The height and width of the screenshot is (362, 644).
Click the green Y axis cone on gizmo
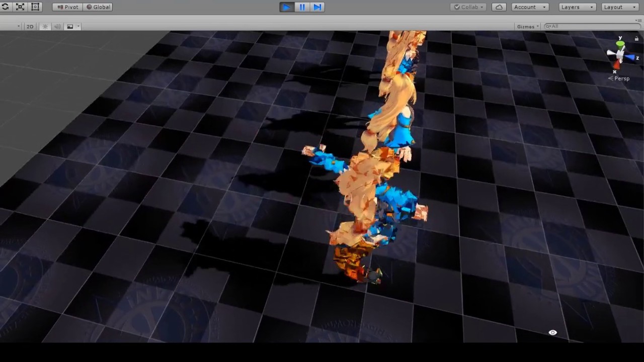620,45
